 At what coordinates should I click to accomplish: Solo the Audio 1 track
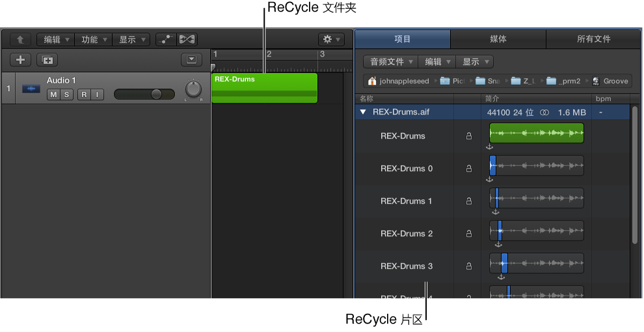tap(66, 94)
